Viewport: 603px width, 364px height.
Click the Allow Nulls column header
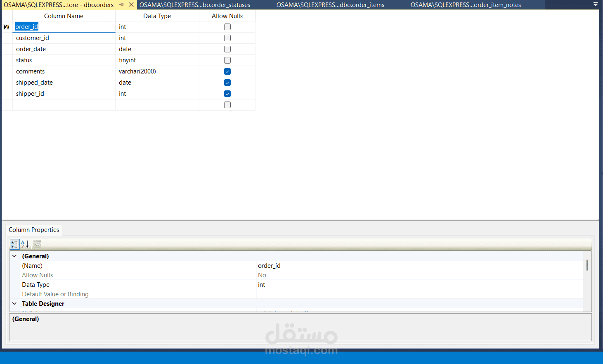(x=227, y=16)
